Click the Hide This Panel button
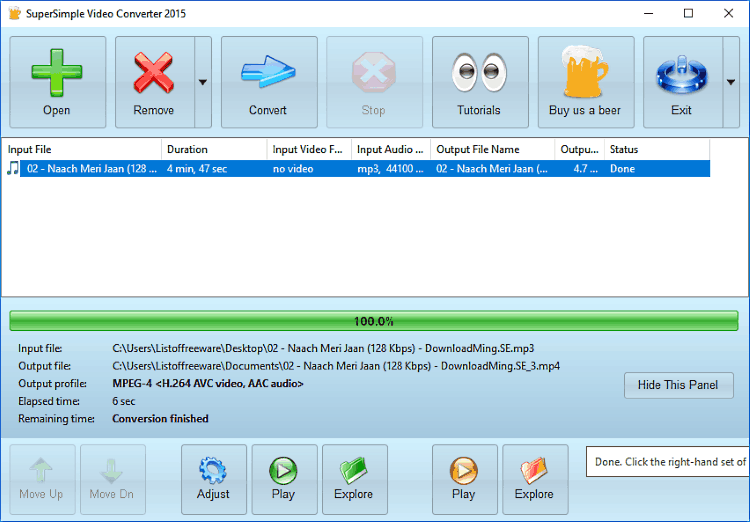Screen dimensions: 750x522 pyautogui.click(x=678, y=385)
